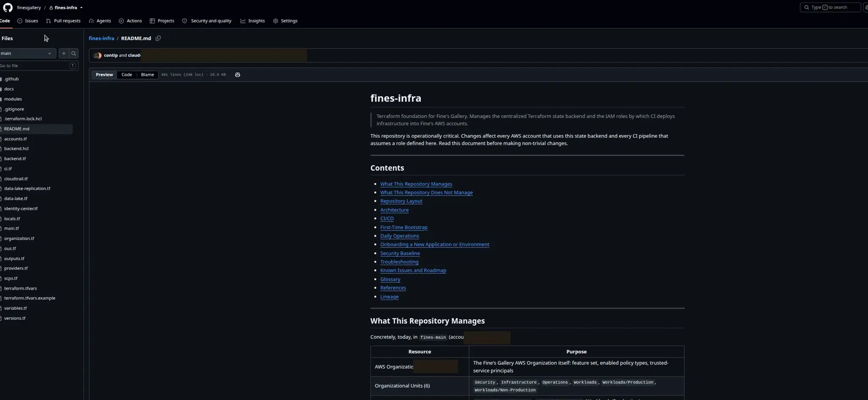Click the Type / to search box
This screenshot has height=400, width=868.
pos(830,8)
